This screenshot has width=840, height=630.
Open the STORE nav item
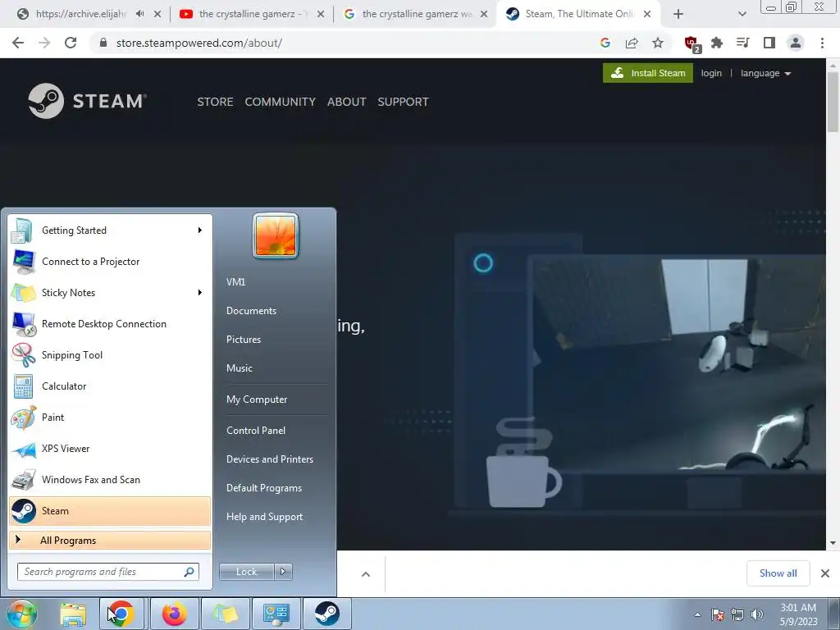(x=215, y=102)
